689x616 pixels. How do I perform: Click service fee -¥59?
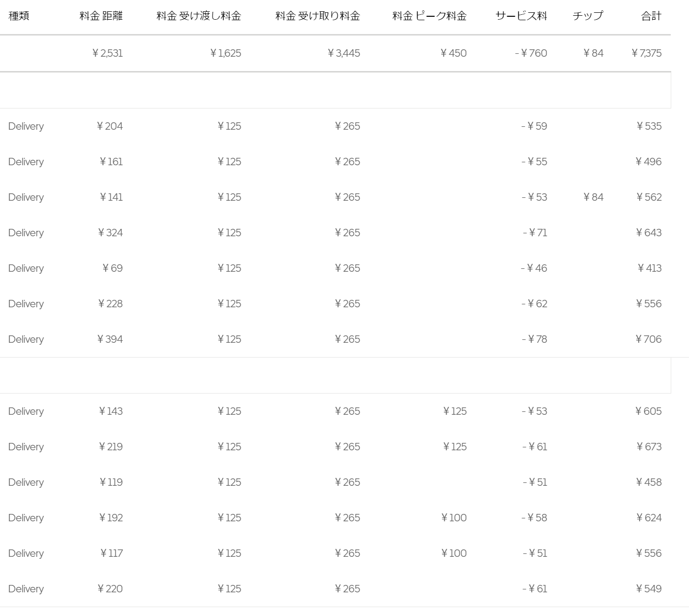pyautogui.click(x=535, y=126)
